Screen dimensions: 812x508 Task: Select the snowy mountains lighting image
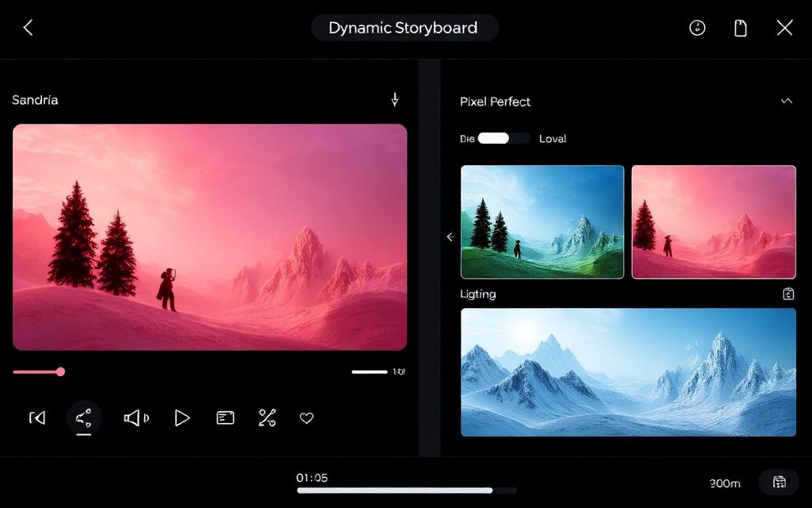628,372
